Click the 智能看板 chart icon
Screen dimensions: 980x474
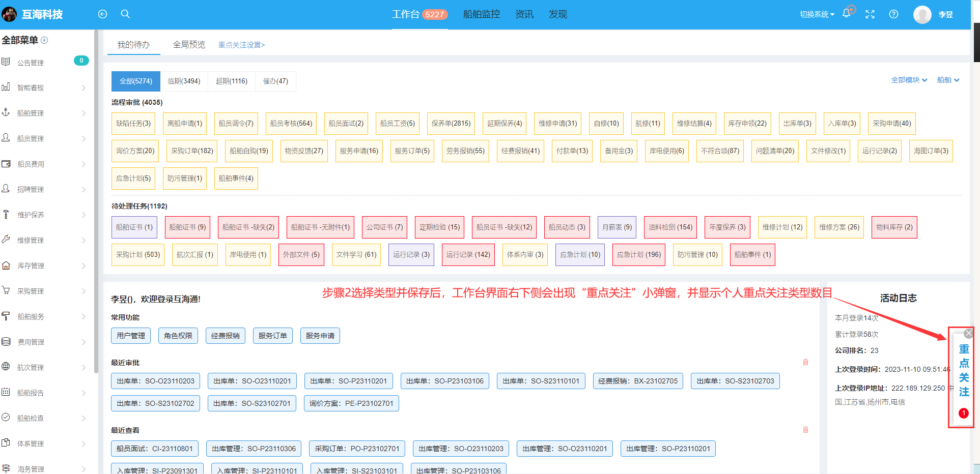click(x=6, y=87)
